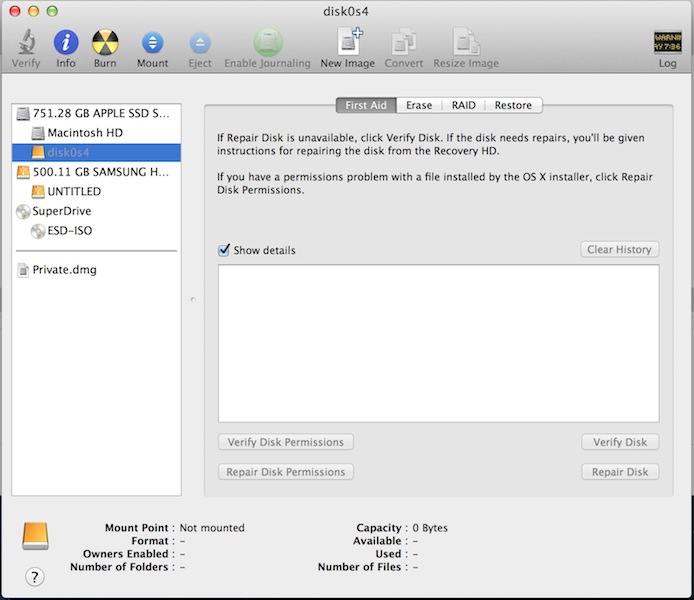Switch to the First Aid tab

click(x=366, y=105)
